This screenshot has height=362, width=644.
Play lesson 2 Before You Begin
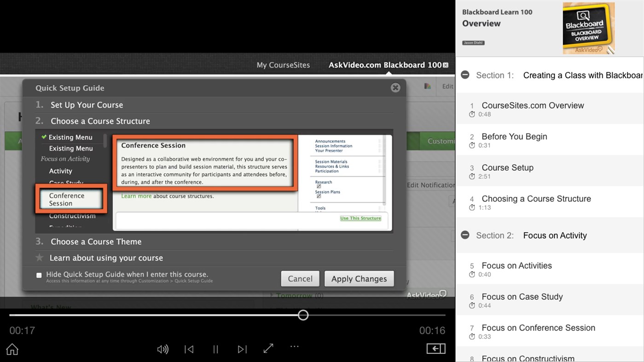click(x=550, y=140)
